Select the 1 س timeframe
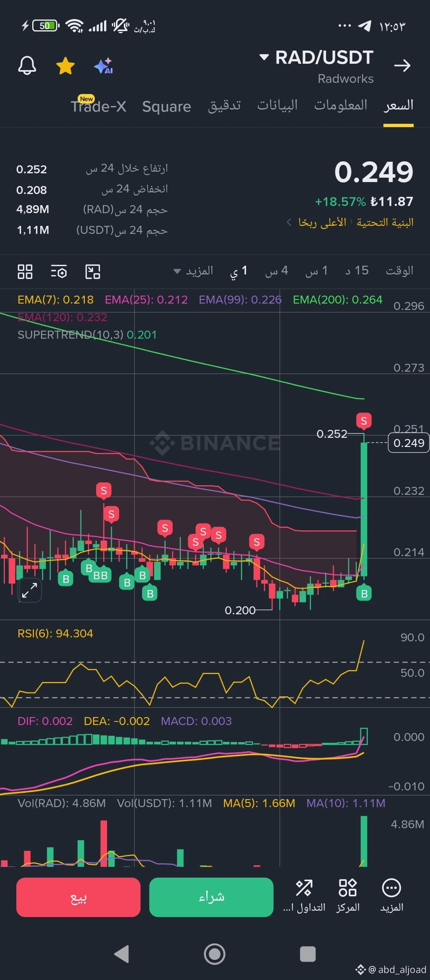The height and width of the screenshot is (980, 430). 317,271
